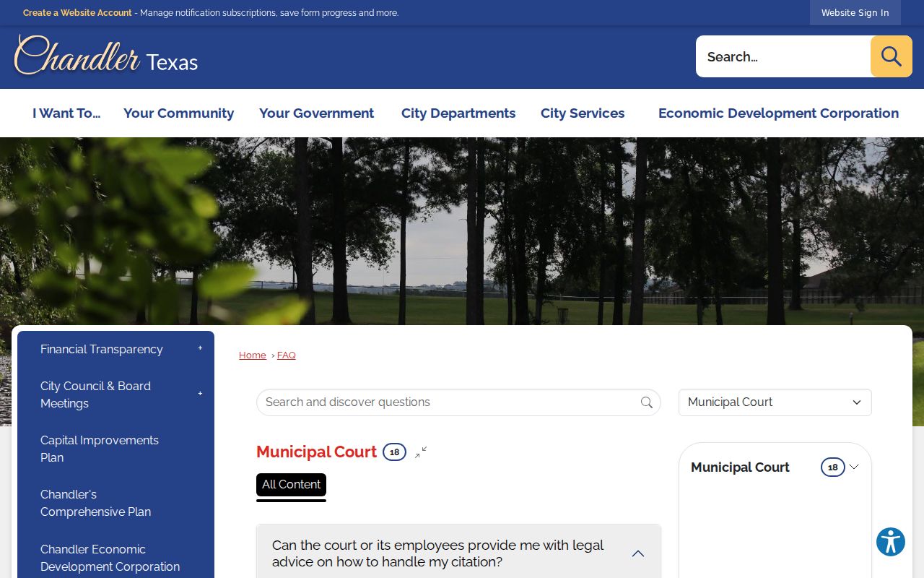
Task: Click the Municipal Court red heading
Action: (316, 452)
